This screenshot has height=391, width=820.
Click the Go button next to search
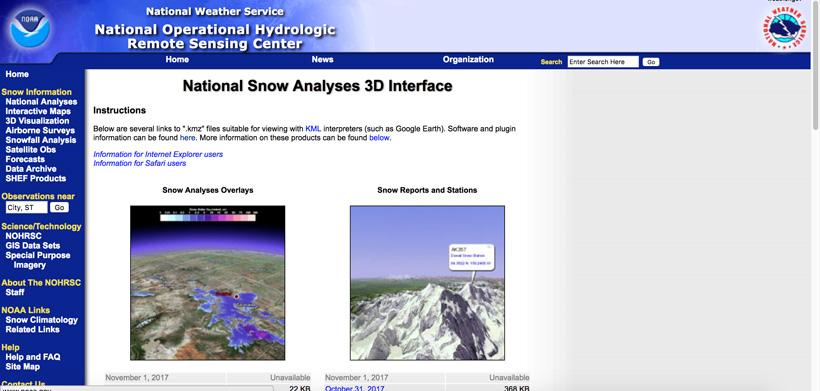point(651,62)
